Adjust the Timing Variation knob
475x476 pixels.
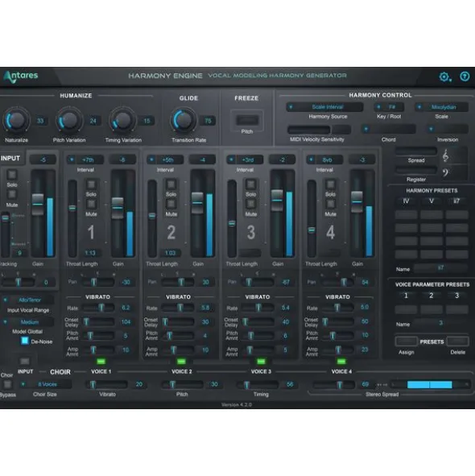tap(122, 120)
